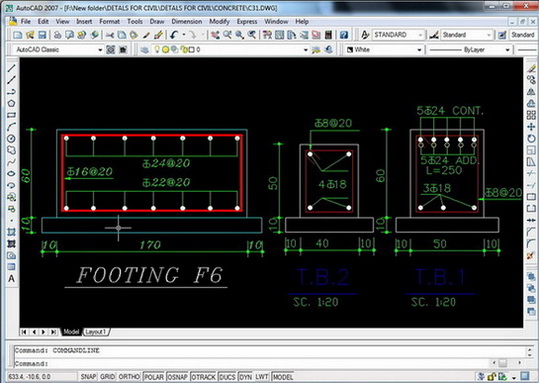
Task: Switch to the Layout1 tab
Action: click(x=96, y=332)
